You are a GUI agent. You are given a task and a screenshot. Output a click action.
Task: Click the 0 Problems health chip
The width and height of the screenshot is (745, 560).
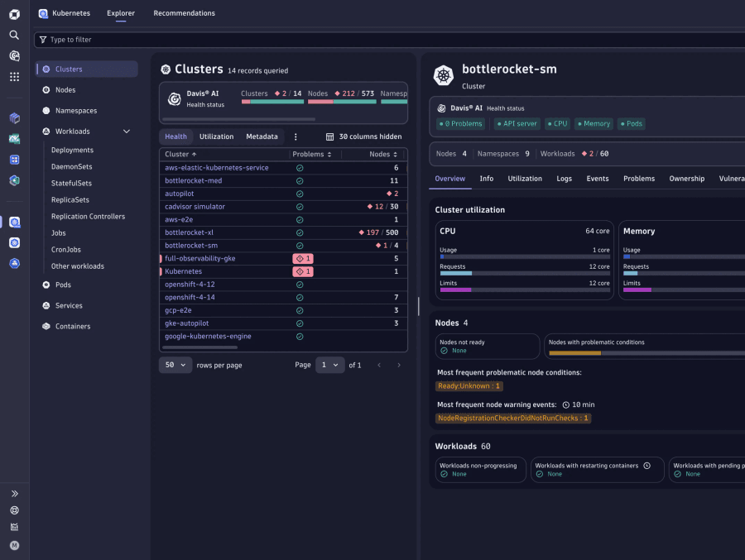pos(461,124)
